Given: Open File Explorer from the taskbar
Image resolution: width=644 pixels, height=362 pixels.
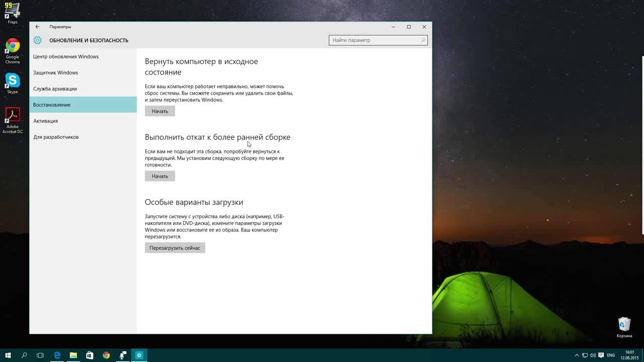Looking at the screenshot, I should coord(73,355).
